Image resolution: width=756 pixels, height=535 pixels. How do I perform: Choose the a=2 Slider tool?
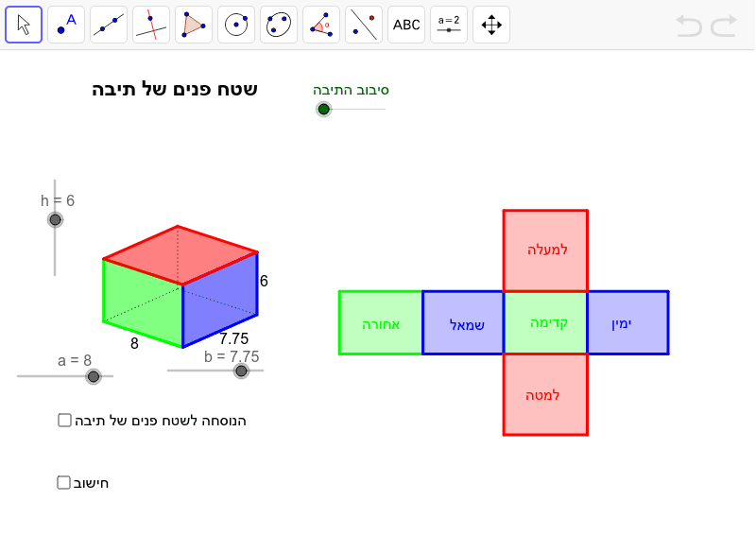pyautogui.click(x=448, y=25)
